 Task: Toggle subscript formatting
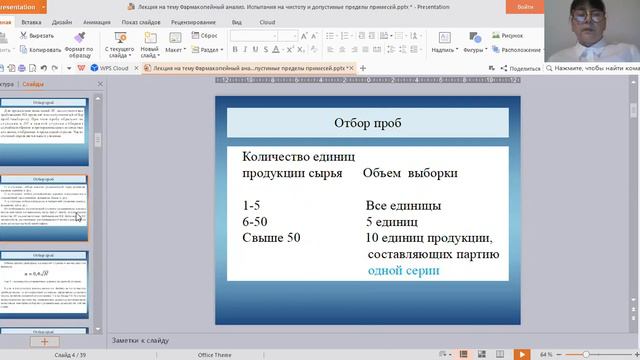click(301, 49)
